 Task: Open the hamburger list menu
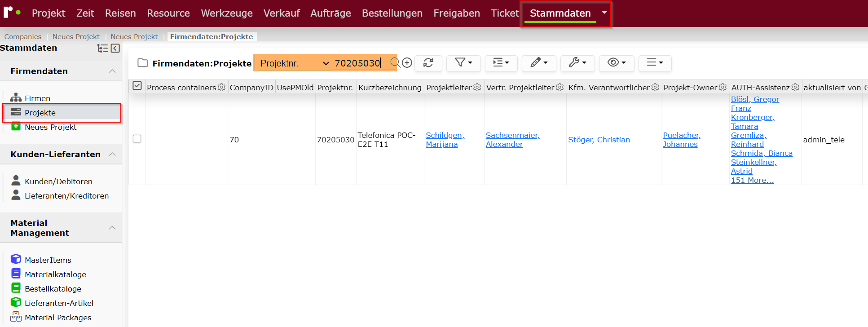point(655,63)
